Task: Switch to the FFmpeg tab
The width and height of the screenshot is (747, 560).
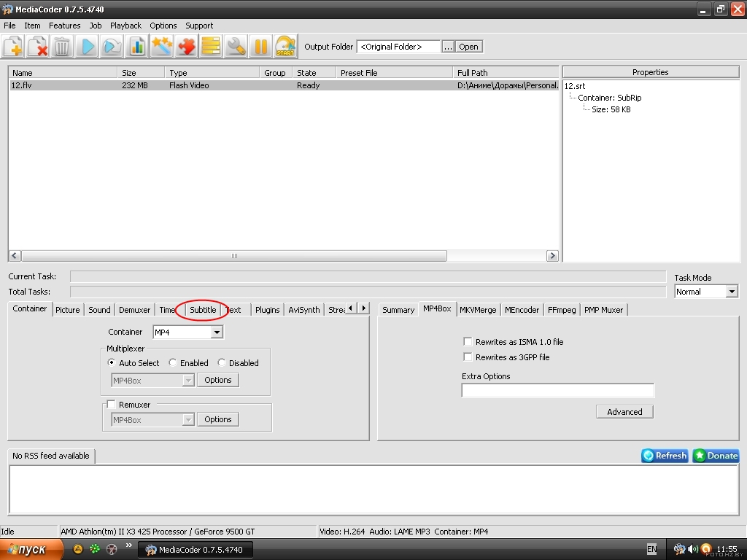Action: (562, 309)
